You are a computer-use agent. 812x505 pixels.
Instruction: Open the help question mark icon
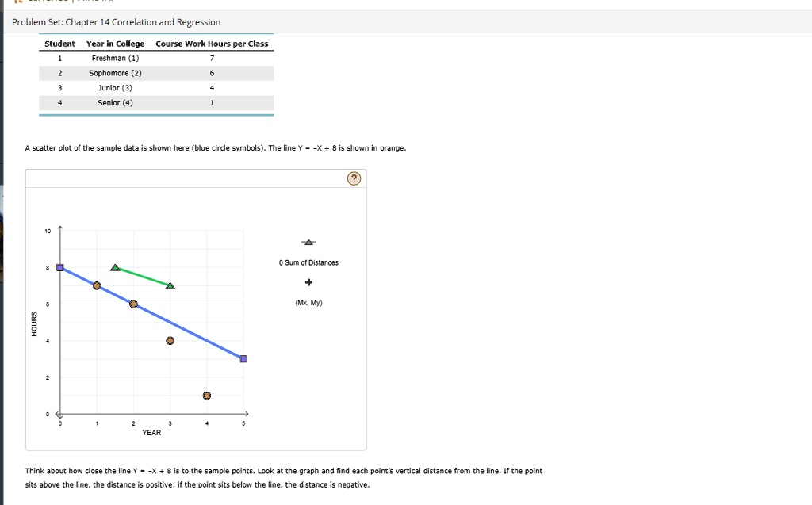[x=354, y=178]
